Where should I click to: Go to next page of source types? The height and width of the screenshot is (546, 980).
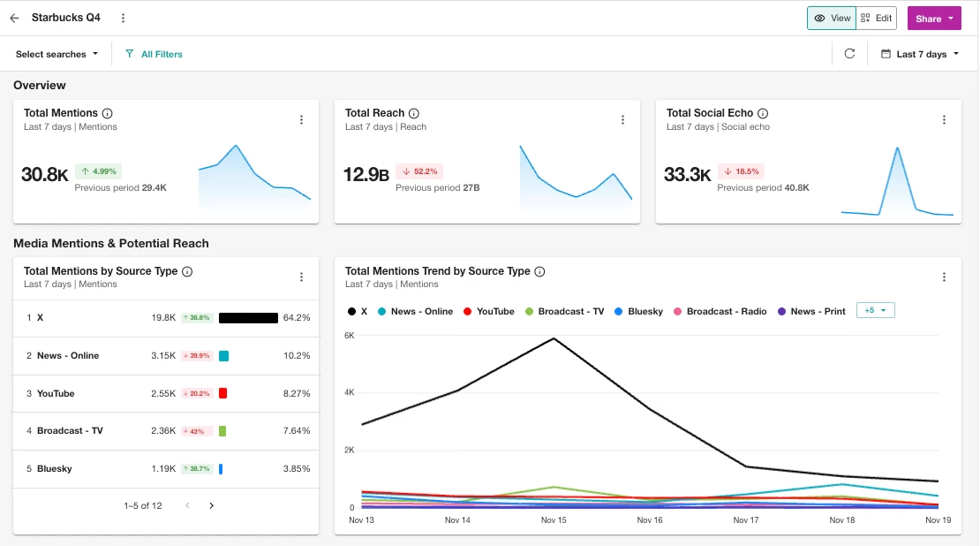pos(211,505)
